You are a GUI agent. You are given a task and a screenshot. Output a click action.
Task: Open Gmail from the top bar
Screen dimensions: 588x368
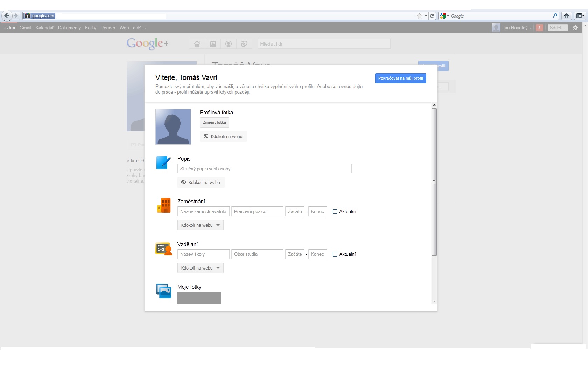tap(25, 28)
